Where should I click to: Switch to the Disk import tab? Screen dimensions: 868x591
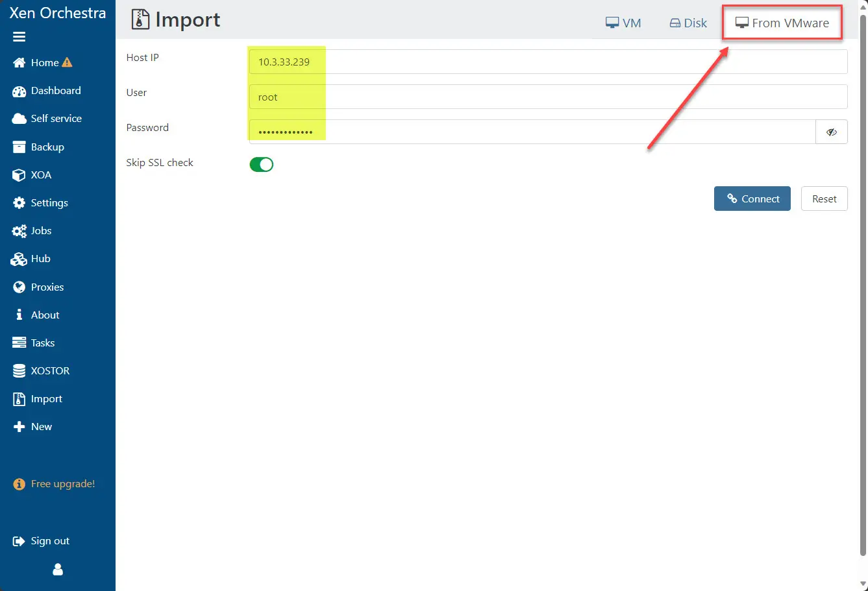click(688, 23)
